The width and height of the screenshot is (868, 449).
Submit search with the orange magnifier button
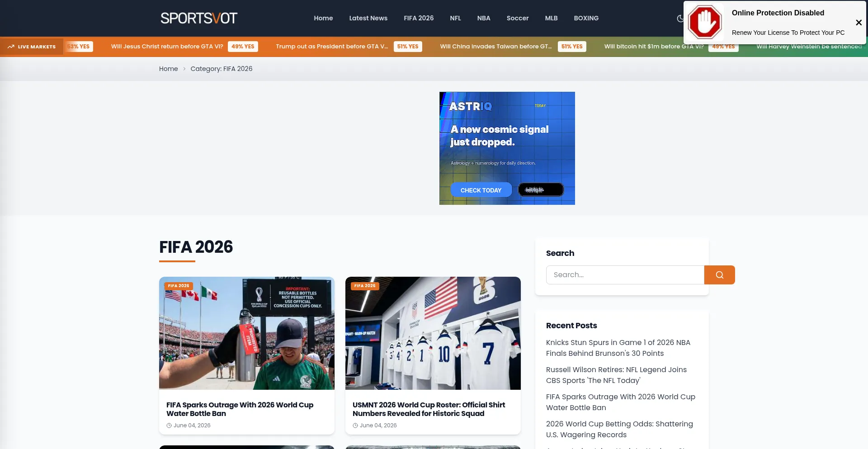[x=719, y=275]
